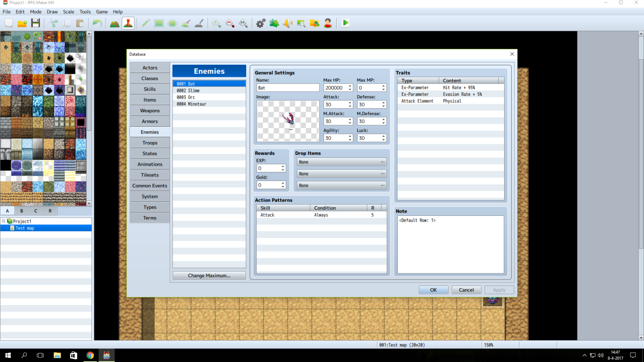644x362 pixels.
Task: Open the Tools menu
Action: (85, 12)
